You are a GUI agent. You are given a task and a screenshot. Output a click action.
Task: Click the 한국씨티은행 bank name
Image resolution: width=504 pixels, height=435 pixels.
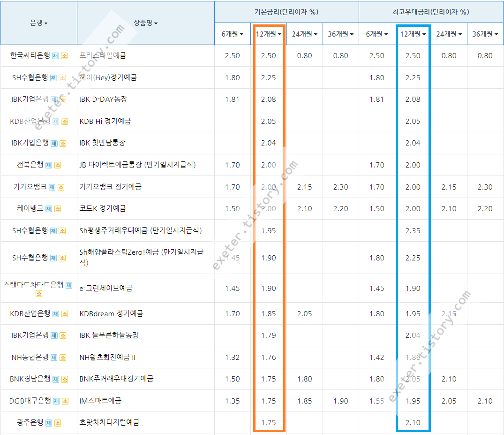(30, 55)
